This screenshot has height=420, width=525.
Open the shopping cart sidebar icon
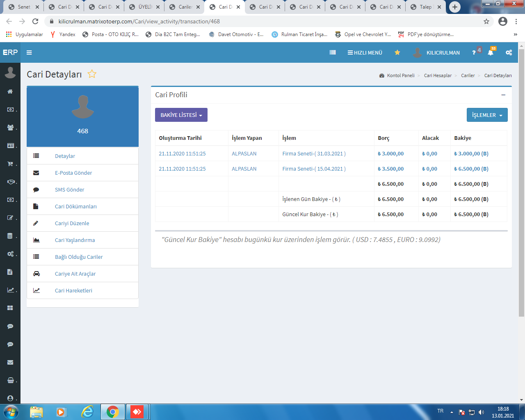click(10, 164)
